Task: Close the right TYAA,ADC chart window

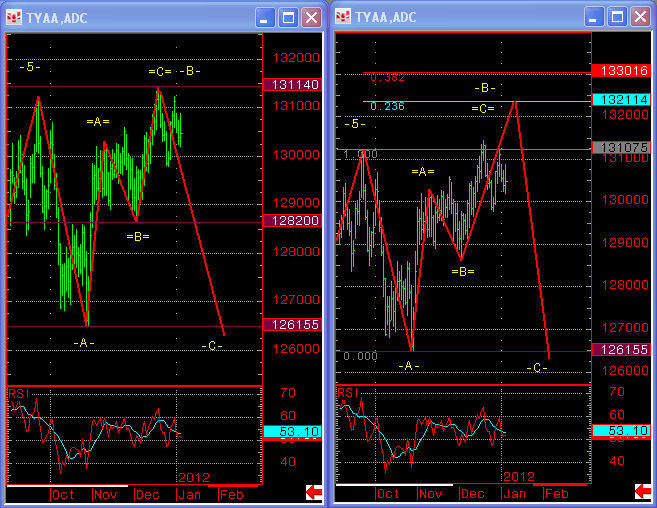Action: pos(641,17)
